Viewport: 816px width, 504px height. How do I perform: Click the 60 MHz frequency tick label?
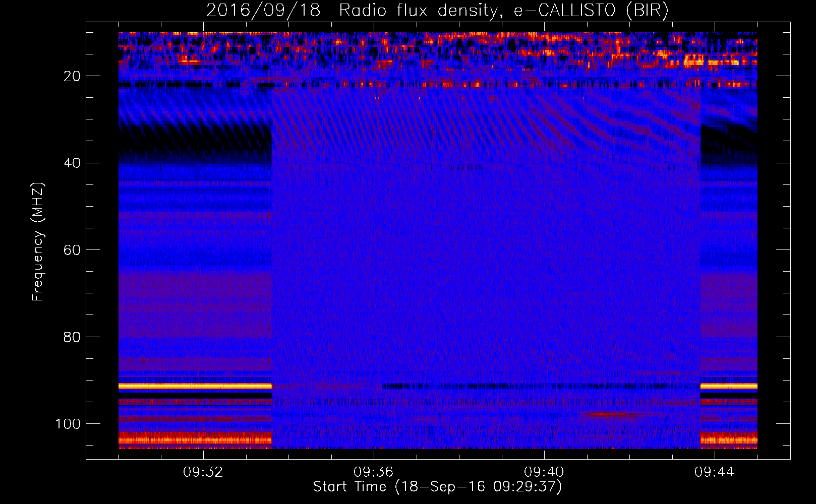point(73,250)
